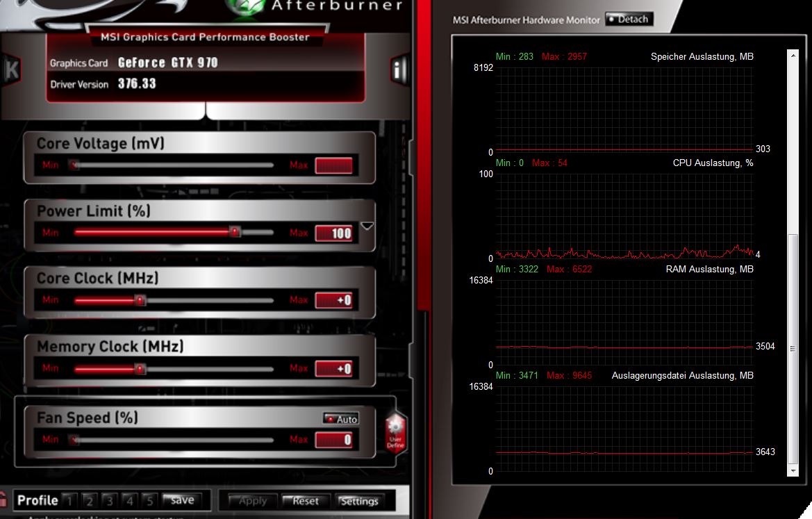Viewport: 812px width, 519px height.
Task: Click the monitor scrollbar down arrow
Action: click(793, 471)
